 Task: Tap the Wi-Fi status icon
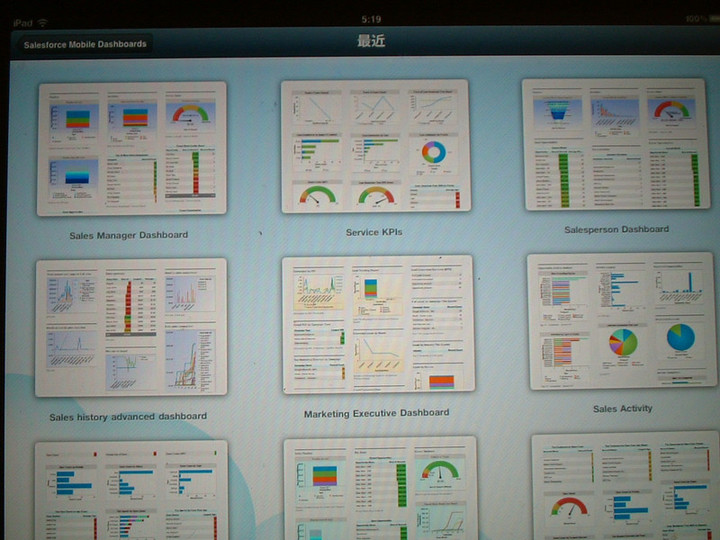(43, 22)
